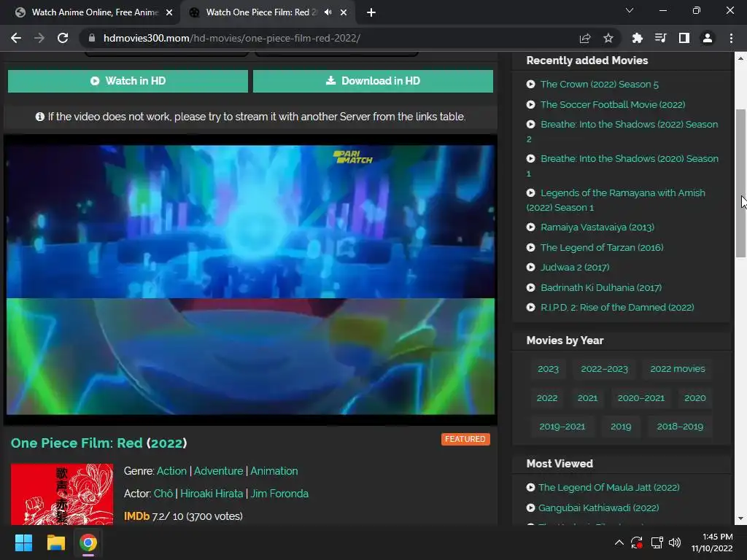
Task: Click the Chrome taskbar icon
Action: (x=88, y=542)
